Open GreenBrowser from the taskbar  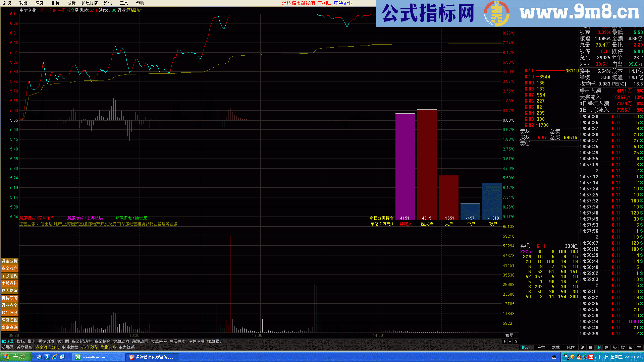pyautogui.click(x=98, y=357)
